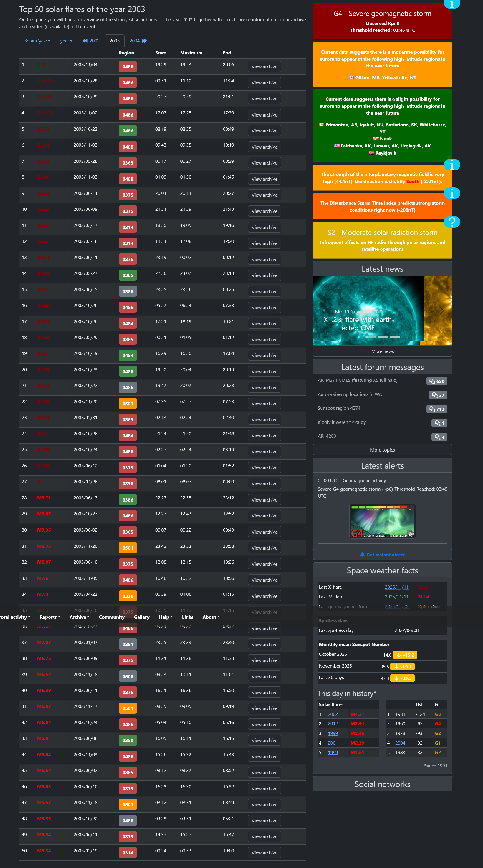Click the question mark icon on the S2 radiation storm alert
The image size is (483, 868).
pos(452,222)
